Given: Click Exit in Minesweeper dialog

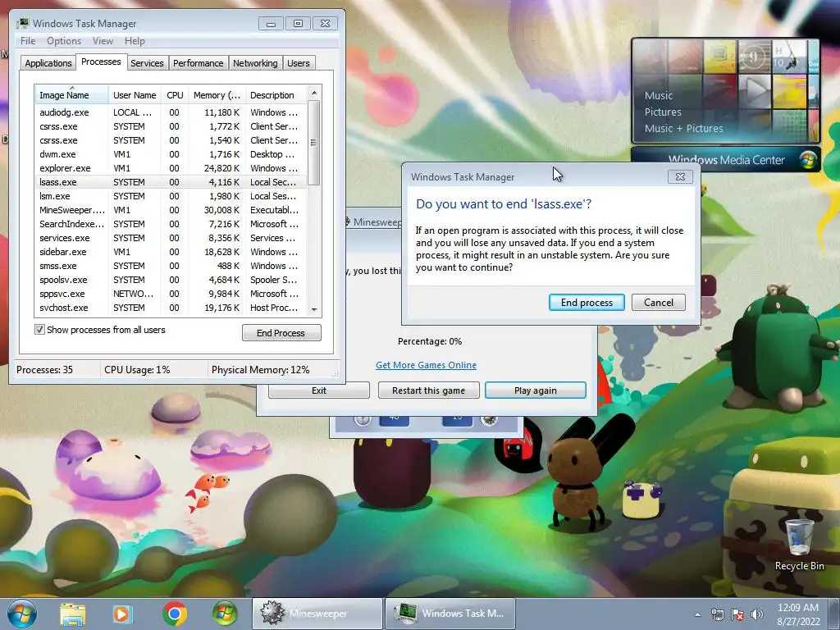Looking at the screenshot, I should pos(319,390).
